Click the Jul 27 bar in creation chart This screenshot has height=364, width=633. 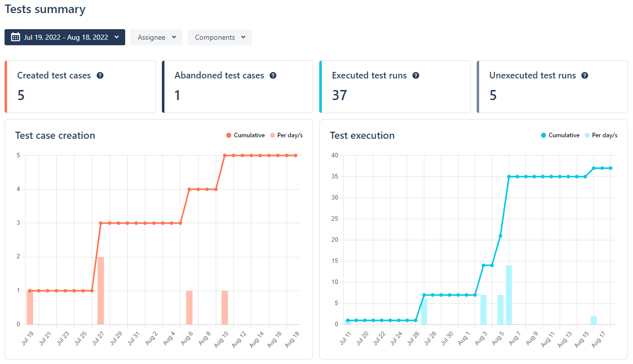tap(101, 291)
